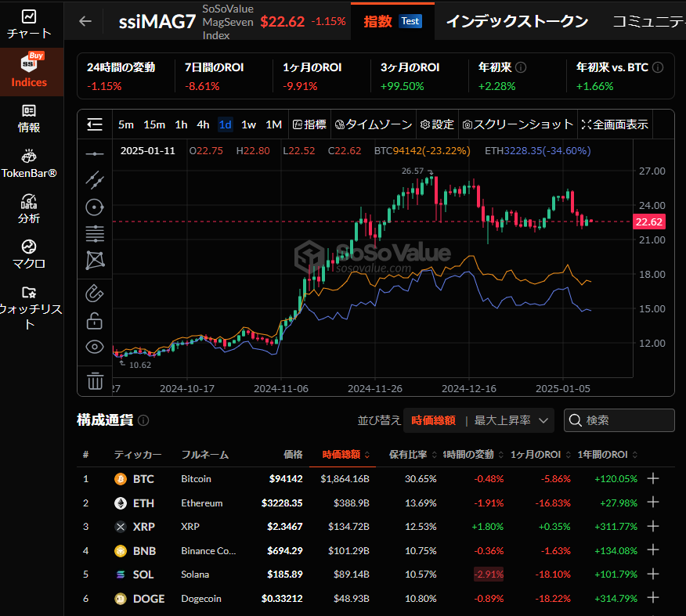Add BTC to watchlist with plus
Viewport: 686px width, 616px height.
coord(653,478)
